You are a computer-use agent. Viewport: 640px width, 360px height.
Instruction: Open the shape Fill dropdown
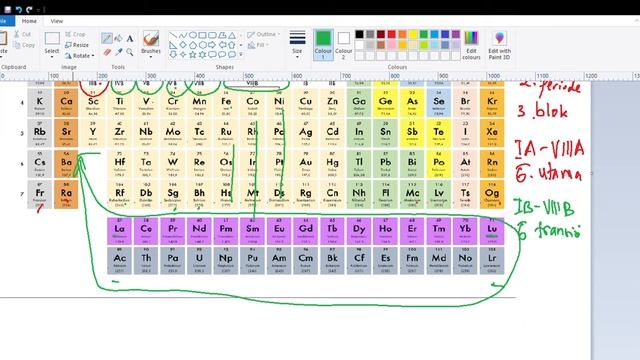(259, 45)
